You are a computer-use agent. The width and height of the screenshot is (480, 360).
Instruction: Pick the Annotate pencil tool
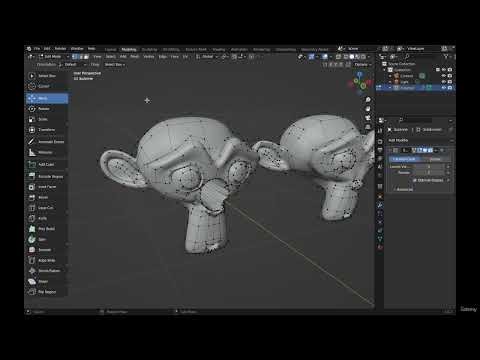(x=47, y=142)
